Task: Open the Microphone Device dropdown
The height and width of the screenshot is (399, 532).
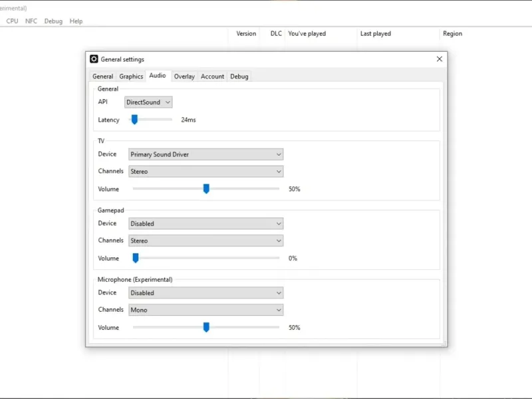Action: pos(206,293)
